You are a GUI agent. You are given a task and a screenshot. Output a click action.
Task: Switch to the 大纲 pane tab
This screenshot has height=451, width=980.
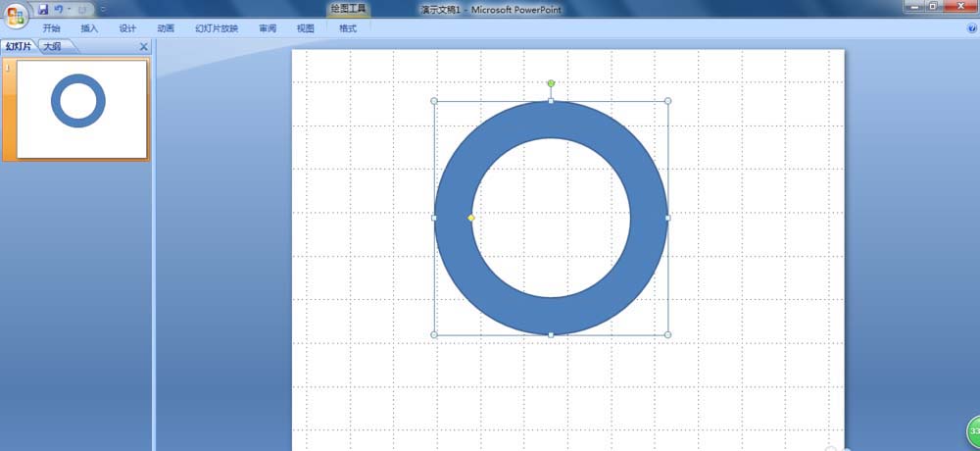pyautogui.click(x=55, y=47)
